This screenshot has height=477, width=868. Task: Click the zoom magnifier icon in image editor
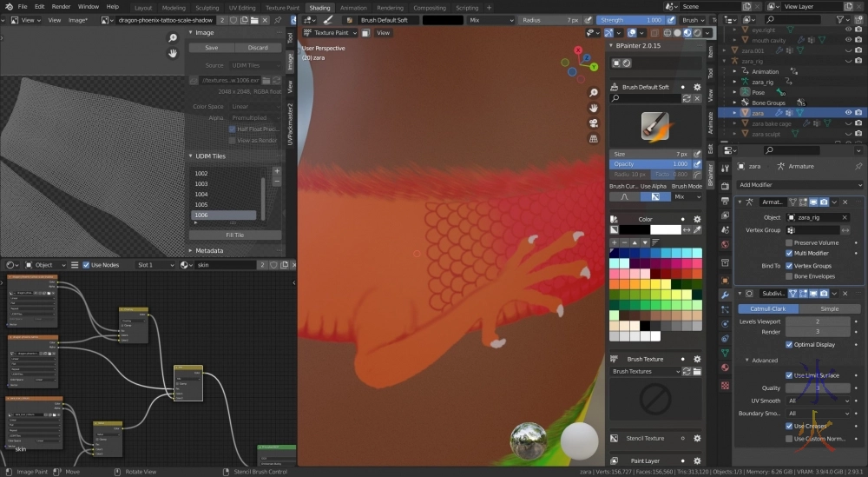click(173, 37)
